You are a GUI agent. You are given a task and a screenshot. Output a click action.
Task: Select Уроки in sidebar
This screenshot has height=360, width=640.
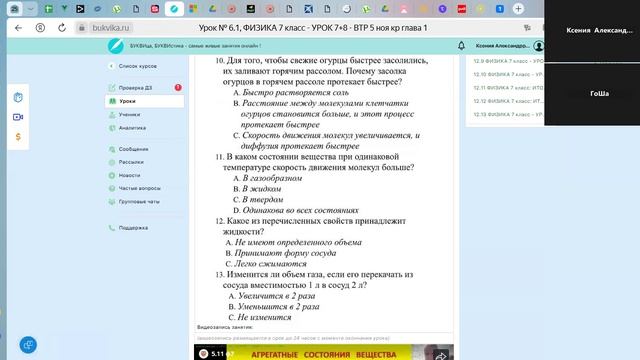point(144,101)
